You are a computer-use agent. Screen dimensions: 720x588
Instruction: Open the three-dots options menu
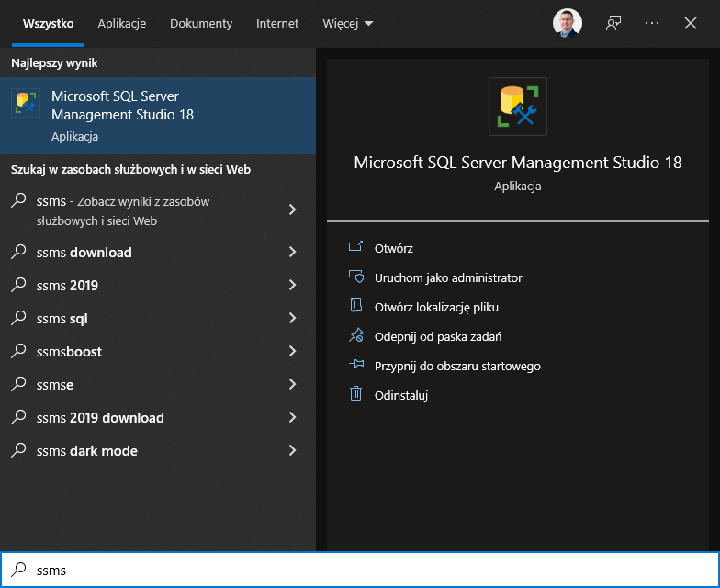click(652, 23)
